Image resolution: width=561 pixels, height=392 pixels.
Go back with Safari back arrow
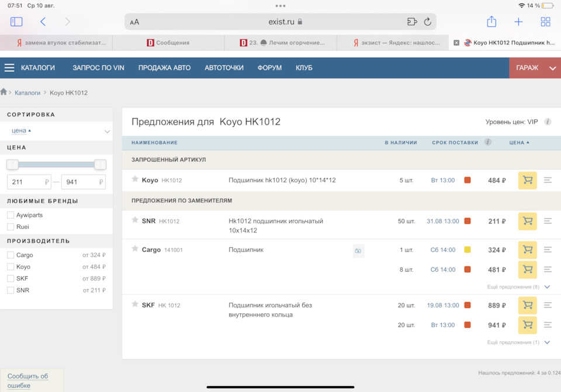coord(43,22)
